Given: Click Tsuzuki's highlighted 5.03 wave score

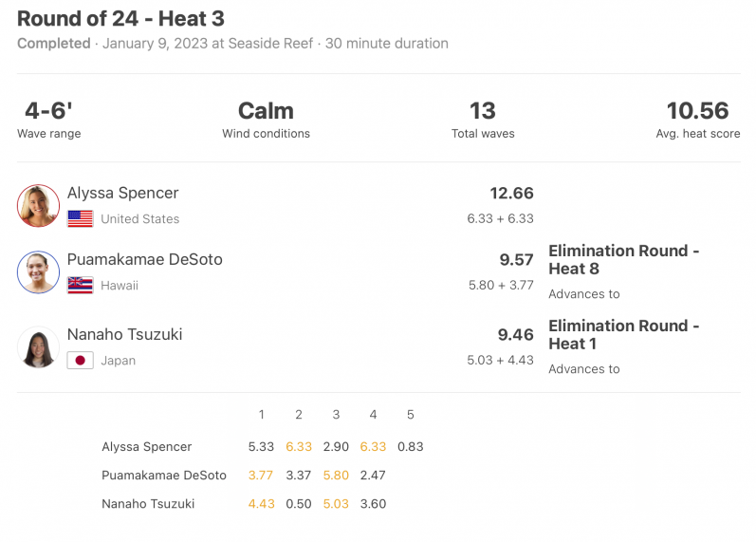Looking at the screenshot, I should pyautogui.click(x=336, y=504).
